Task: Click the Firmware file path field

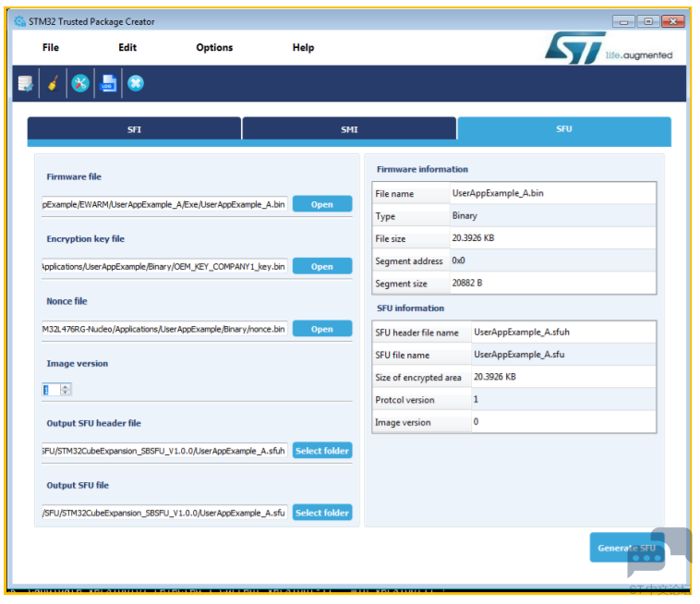Action: (164, 204)
